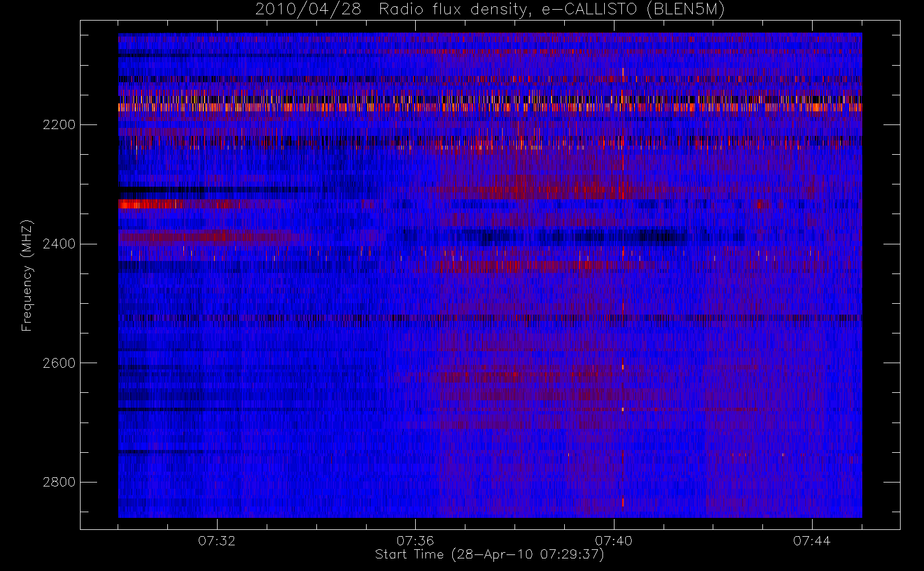Click the 2800 frequency tick label
Viewport: 924px width, 571px height.
[59, 482]
